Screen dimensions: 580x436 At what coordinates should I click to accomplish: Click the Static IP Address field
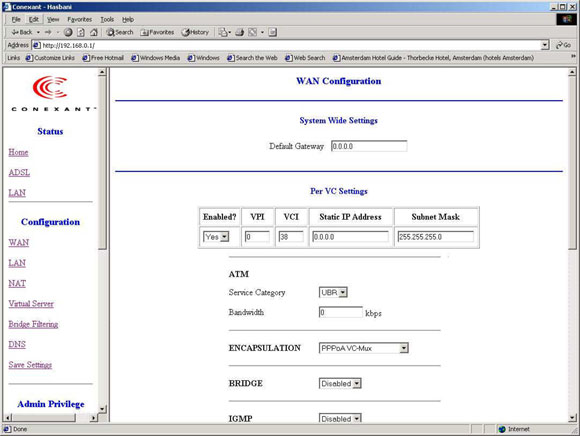pyautogui.click(x=350, y=237)
